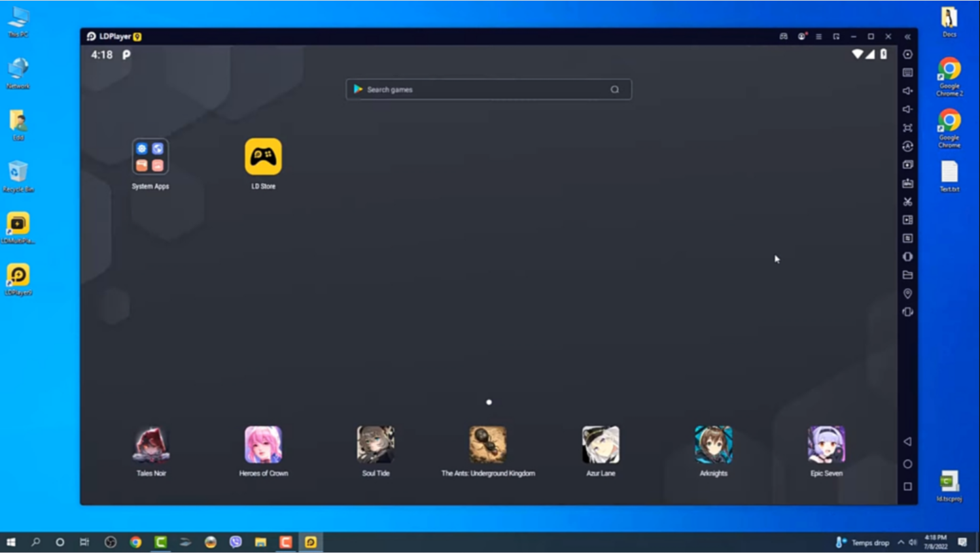
Task: Select This PC desktop icon
Action: (x=18, y=22)
